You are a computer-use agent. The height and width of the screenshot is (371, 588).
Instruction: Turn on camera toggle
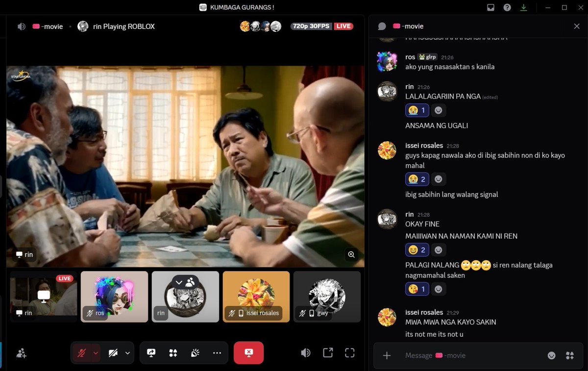click(x=113, y=353)
